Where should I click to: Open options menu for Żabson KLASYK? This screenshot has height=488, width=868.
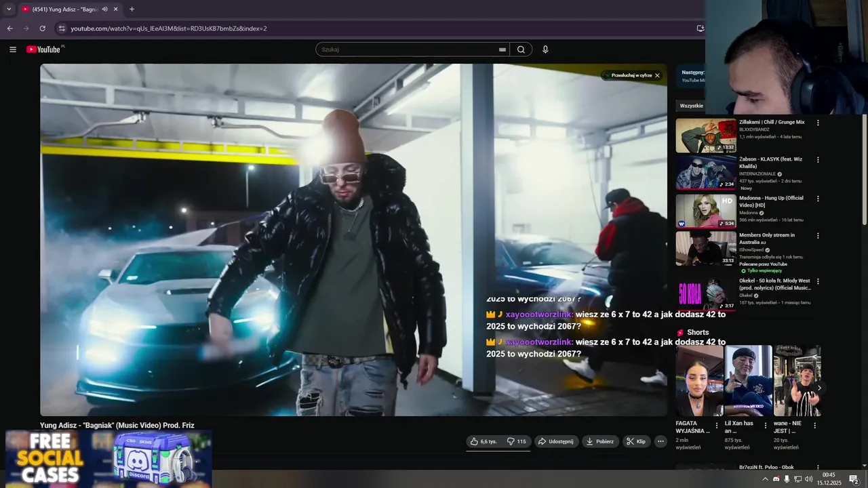tap(818, 160)
